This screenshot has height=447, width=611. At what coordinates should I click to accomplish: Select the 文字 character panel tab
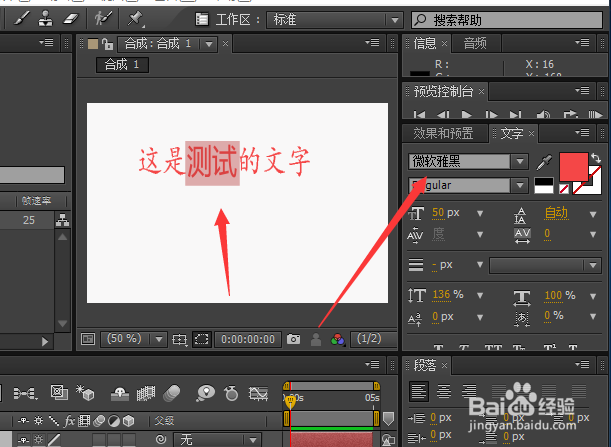tap(512, 134)
